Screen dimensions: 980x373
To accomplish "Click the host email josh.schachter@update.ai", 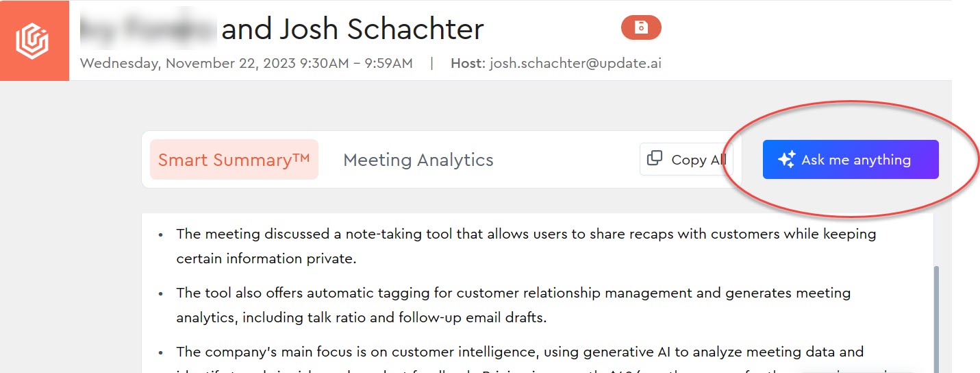I will (575, 64).
